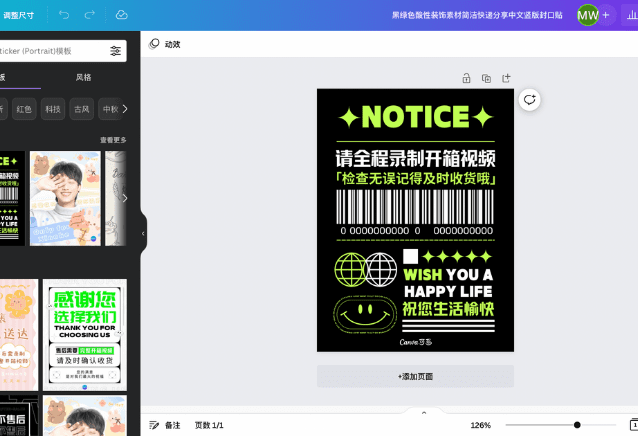The height and width of the screenshot is (436, 638).
Task: Select 请全程录制开箱视频 text on canvas
Action: (x=415, y=159)
